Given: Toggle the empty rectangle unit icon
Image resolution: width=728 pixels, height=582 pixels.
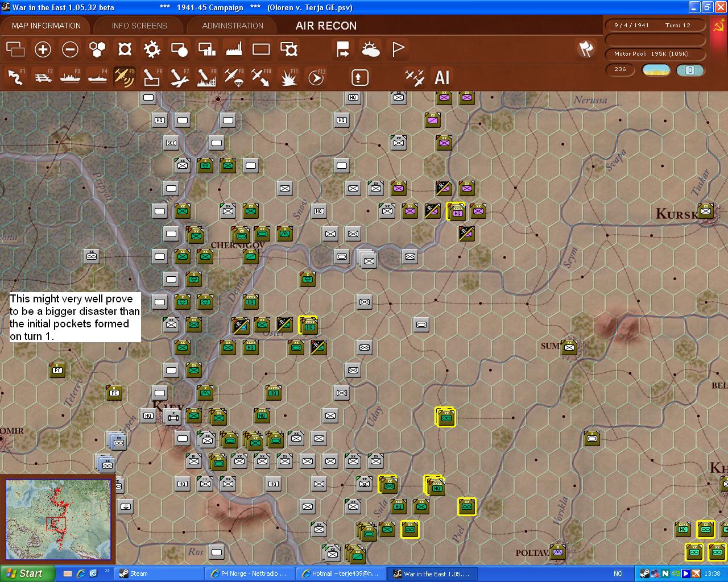Looking at the screenshot, I should click(x=261, y=49).
